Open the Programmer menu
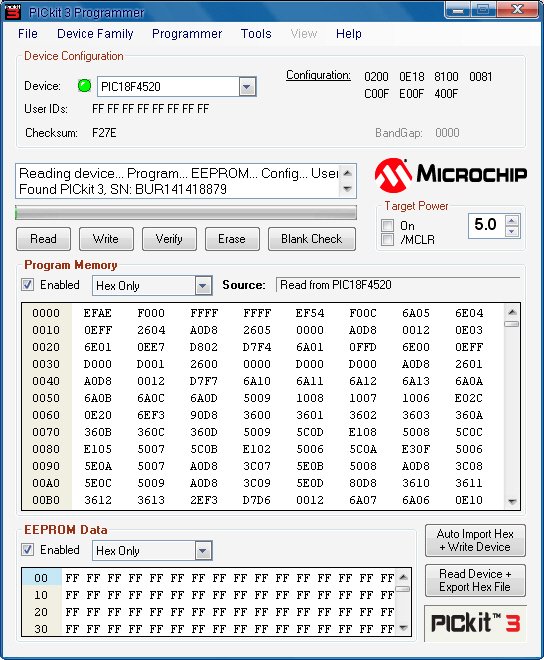Viewport: 544px width, 660px height. [x=187, y=34]
